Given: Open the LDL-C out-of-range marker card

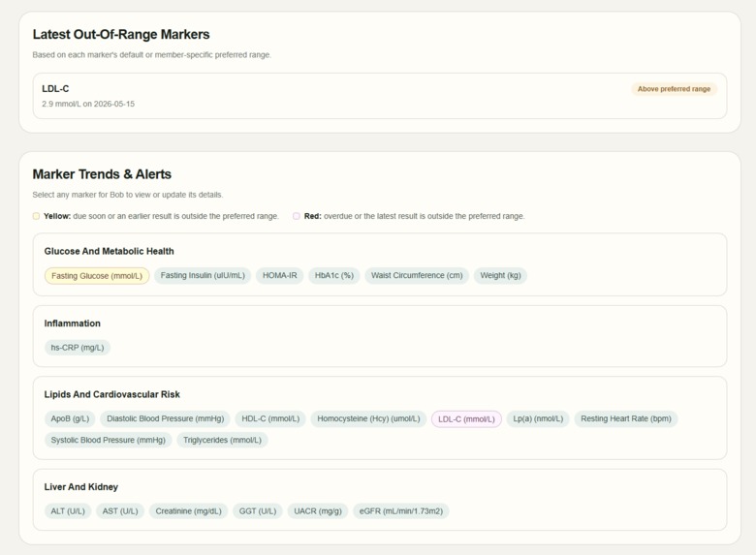Looking at the screenshot, I should (x=379, y=96).
